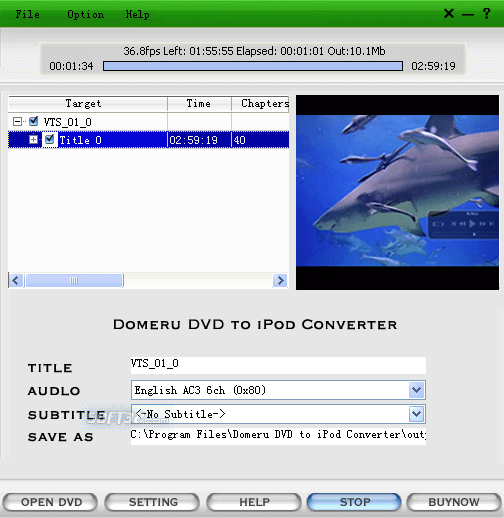The height and width of the screenshot is (518, 504).
Task: Click the OPEN DVD button
Action: point(50,502)
